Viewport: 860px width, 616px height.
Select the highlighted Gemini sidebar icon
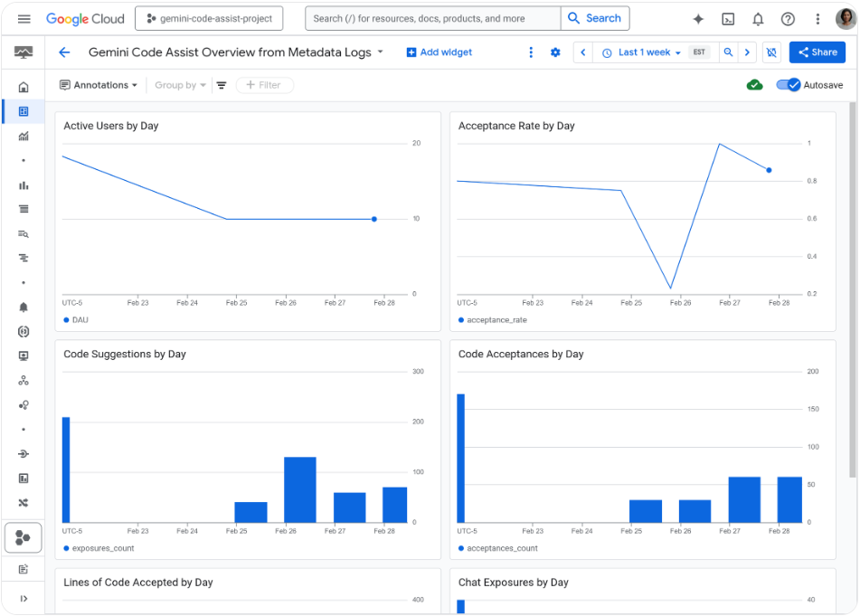pos(23,537)
